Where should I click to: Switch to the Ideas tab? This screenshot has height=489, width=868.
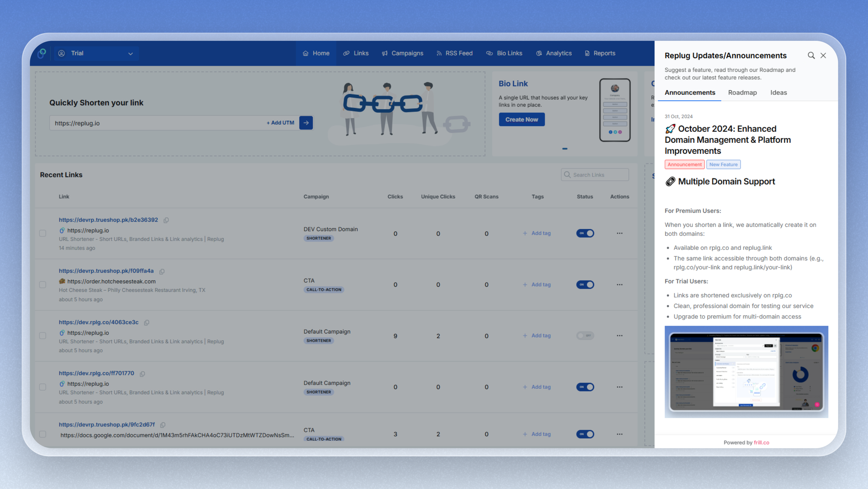point(778,93)
